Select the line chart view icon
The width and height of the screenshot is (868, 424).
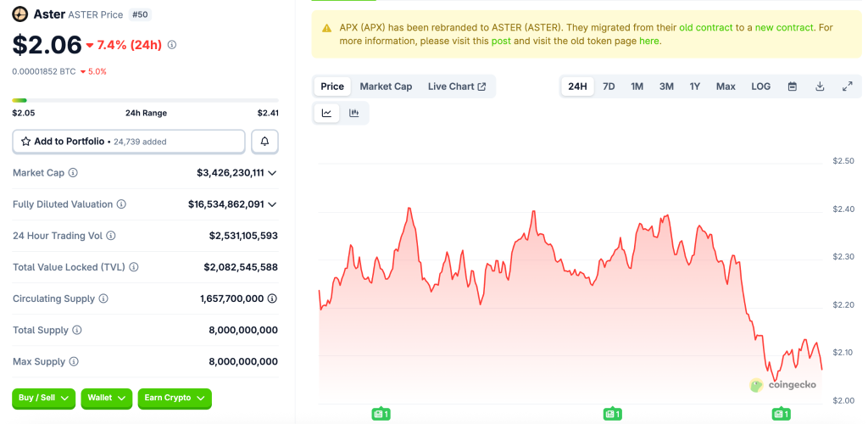326,113
